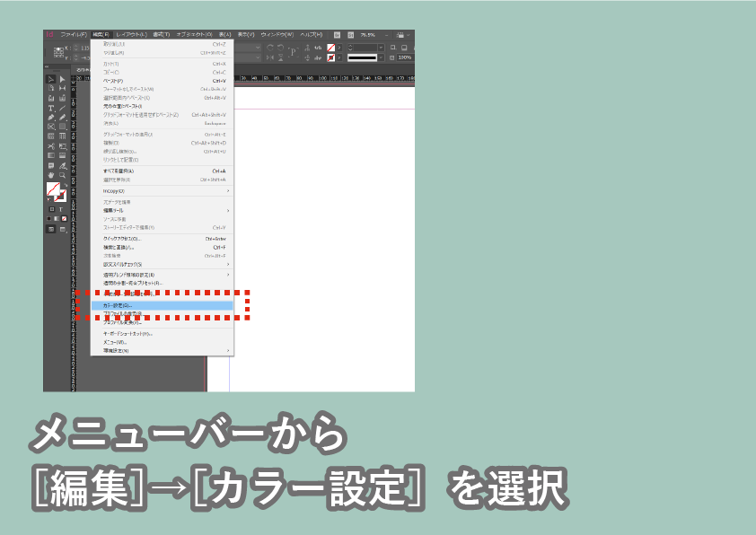
Task: Click the toolbox fill color swatch
Action: coord(53,189)
